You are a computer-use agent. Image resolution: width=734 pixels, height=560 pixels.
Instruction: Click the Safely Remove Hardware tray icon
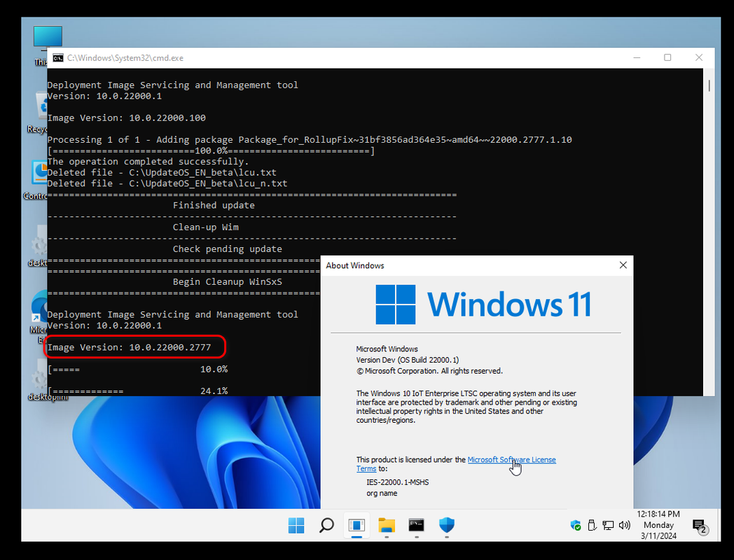point(592,526)
